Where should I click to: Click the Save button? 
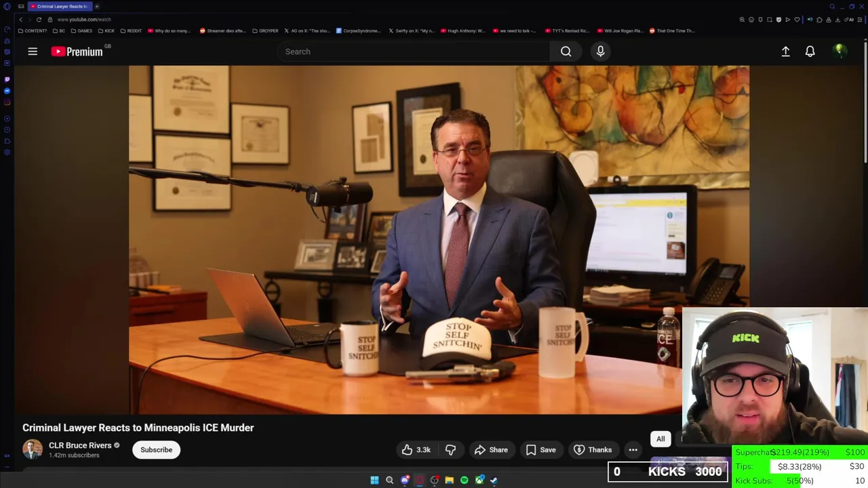tap(541, 449)
